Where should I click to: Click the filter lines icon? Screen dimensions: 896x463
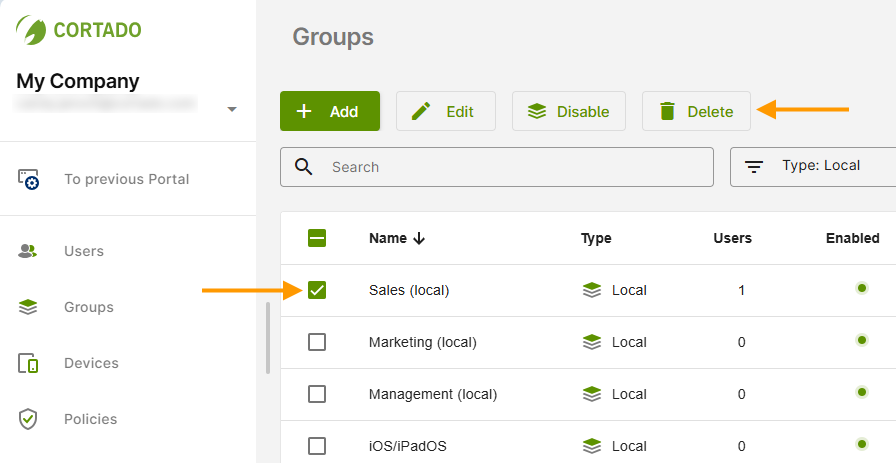pos(754,167)
